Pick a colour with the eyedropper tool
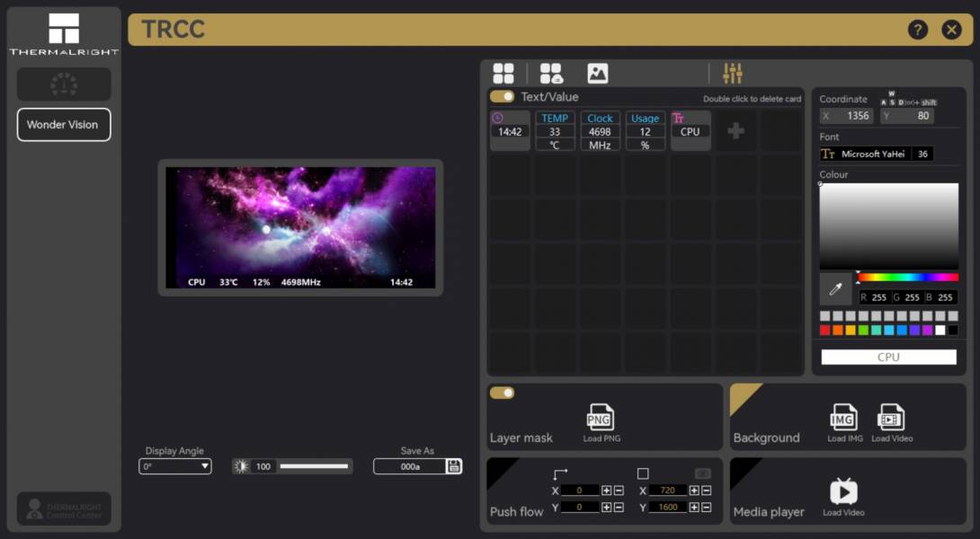Image resolution: width=980 pixels, height=539 pixels. pos(835,289)
